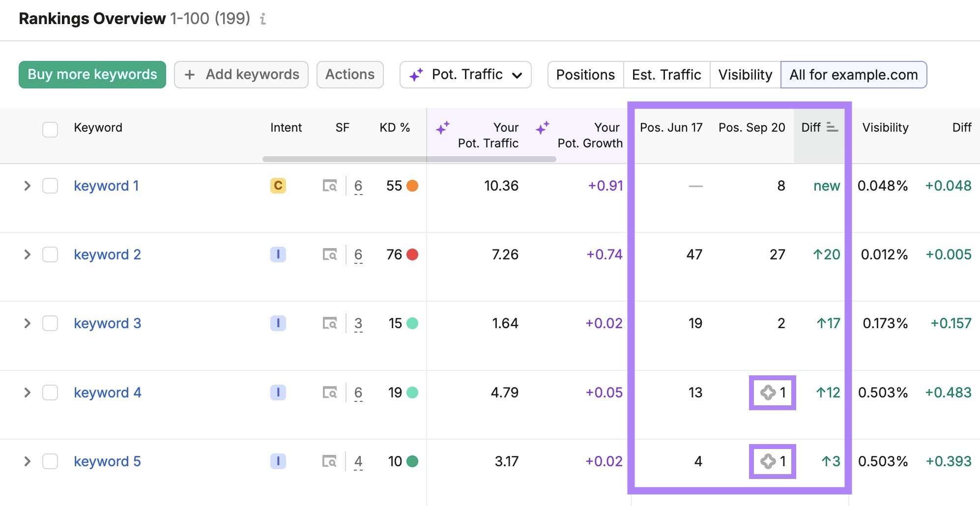Open the keyword 4 link
This screenshot has width=980, height=506.
click(107, 393)
